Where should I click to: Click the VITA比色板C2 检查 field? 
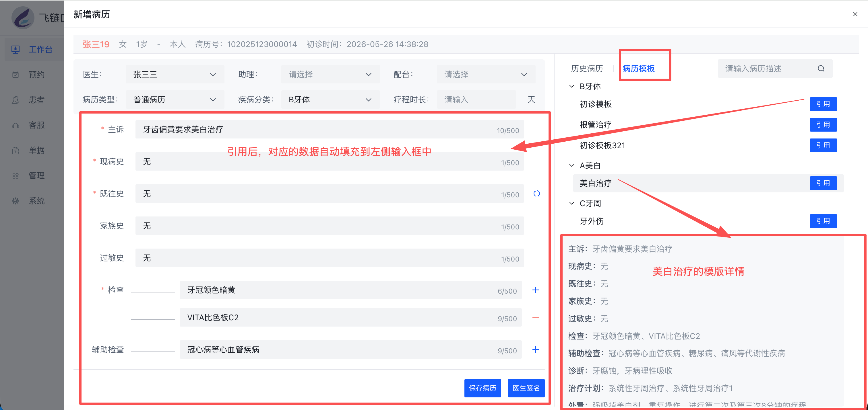click(350, 317)
